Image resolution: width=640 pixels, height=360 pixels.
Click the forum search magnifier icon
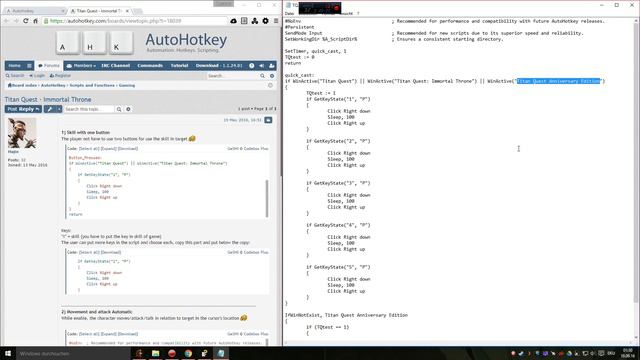[262, 76]
